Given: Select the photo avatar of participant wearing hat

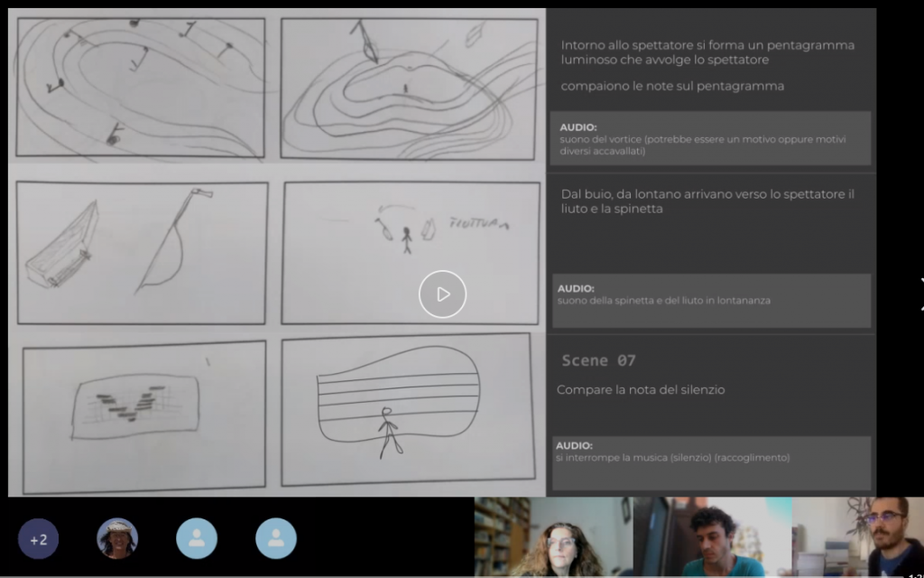Looking at the screenshot, I should [x=117, y=538].
